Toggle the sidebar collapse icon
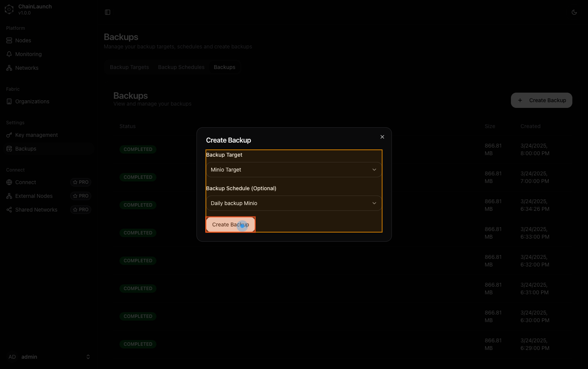The height and width of the screenshot is (369, 588). [x=108, y=12]
